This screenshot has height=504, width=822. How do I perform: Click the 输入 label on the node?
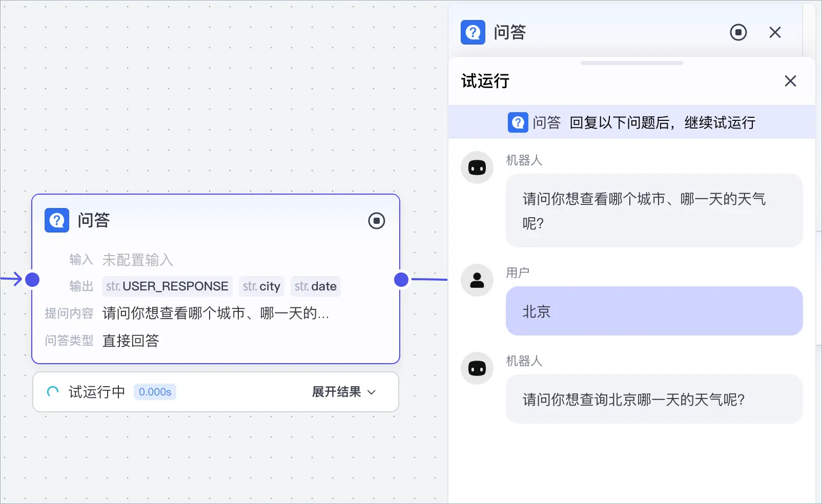[x=81, y=260]
